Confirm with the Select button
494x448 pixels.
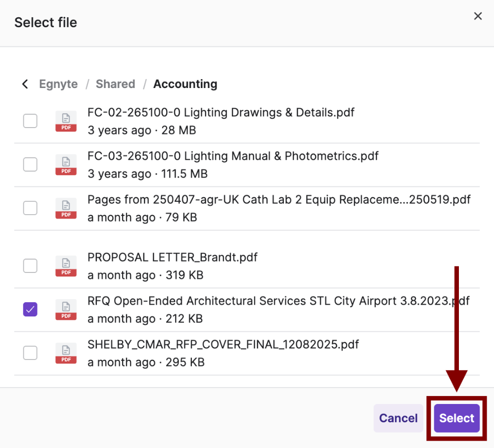point(456,418)
